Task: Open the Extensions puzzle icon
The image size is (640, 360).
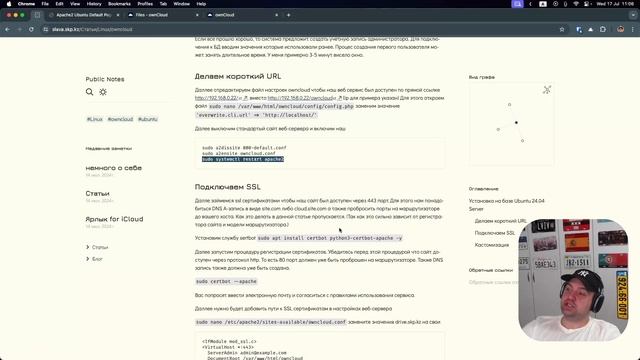Action: click(603, 29)
